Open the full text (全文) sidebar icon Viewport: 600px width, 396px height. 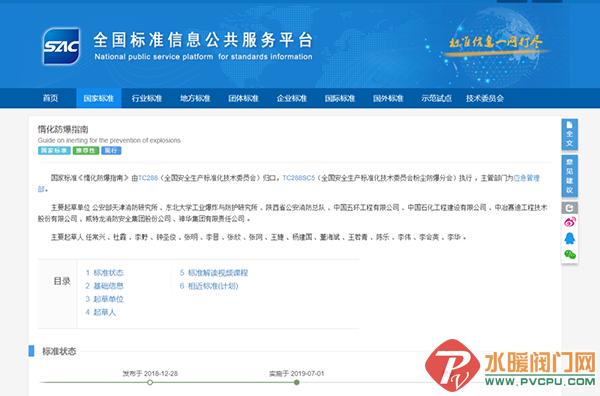click(569, 134)
